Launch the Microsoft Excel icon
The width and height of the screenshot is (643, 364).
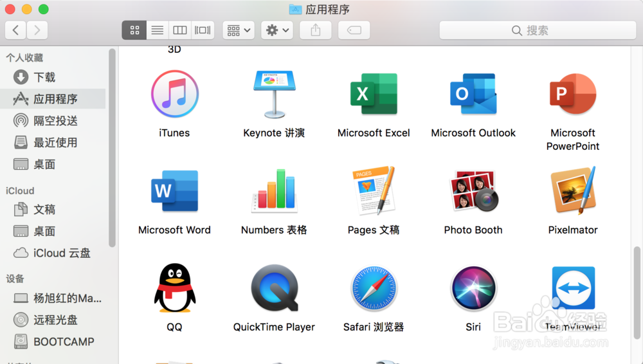pos(374,94)
